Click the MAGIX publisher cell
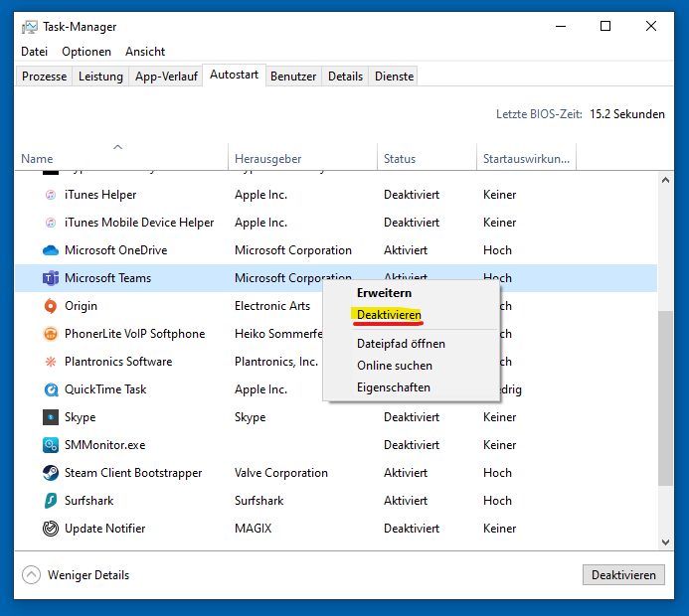The width and height of the screenshot is (689, 616). click(x=254, y=529)
